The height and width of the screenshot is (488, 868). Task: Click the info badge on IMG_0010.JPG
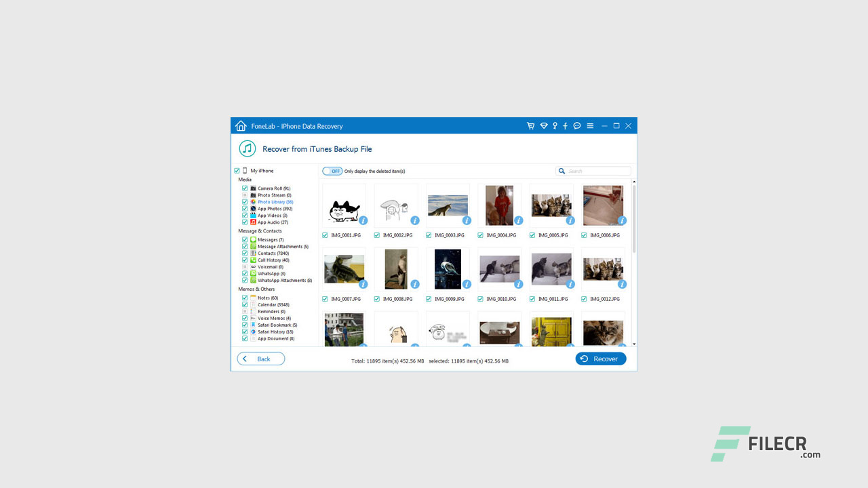[518, 284]
